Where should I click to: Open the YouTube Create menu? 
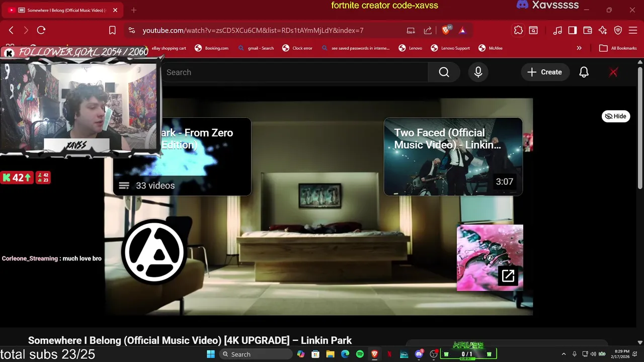(x=544, y=72)
